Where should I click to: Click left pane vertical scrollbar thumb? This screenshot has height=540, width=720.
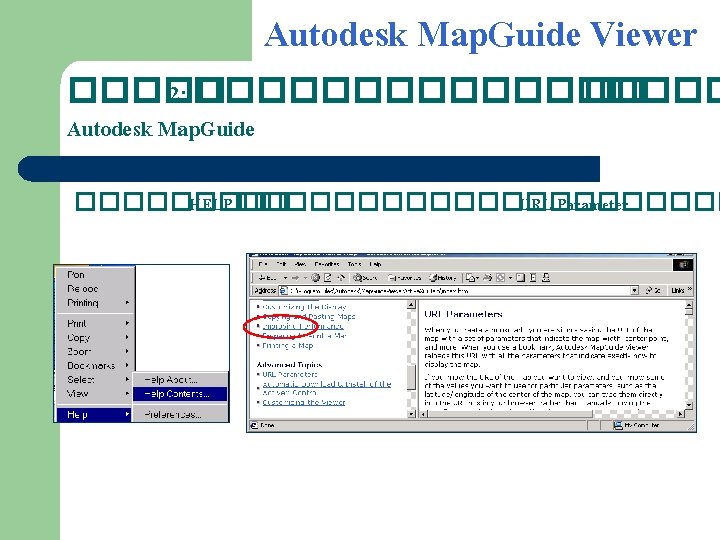pos(411,377)
